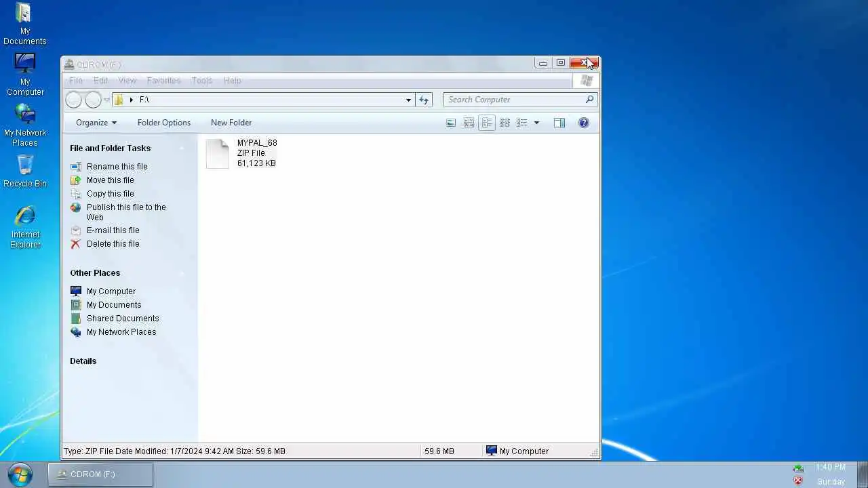Viewport: 868px width, 488px height.
Task: Click the breadcrumb arrow before F:\
Action: click(132, 100)
